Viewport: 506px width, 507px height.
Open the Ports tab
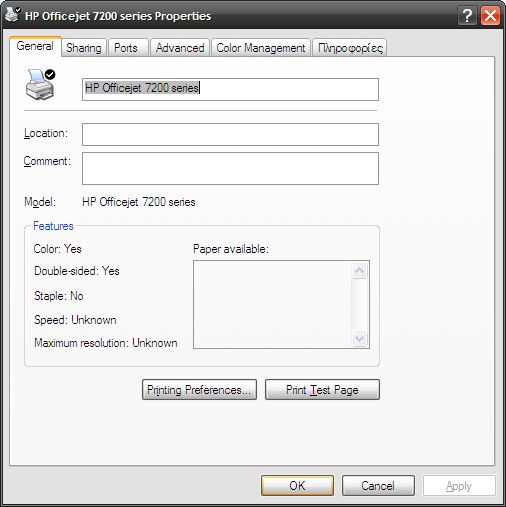pos(126,48)
